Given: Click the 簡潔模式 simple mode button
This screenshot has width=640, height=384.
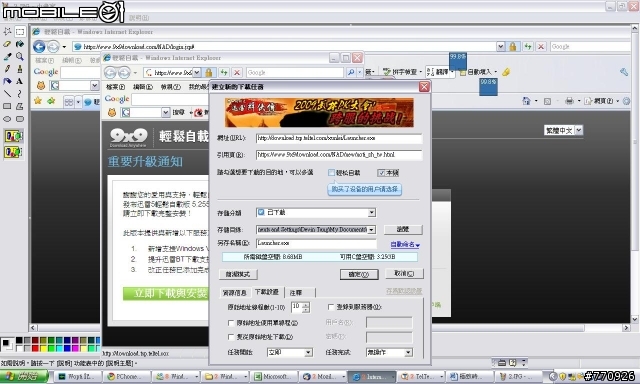Looking at the screenshot, I should coord(238,274).
